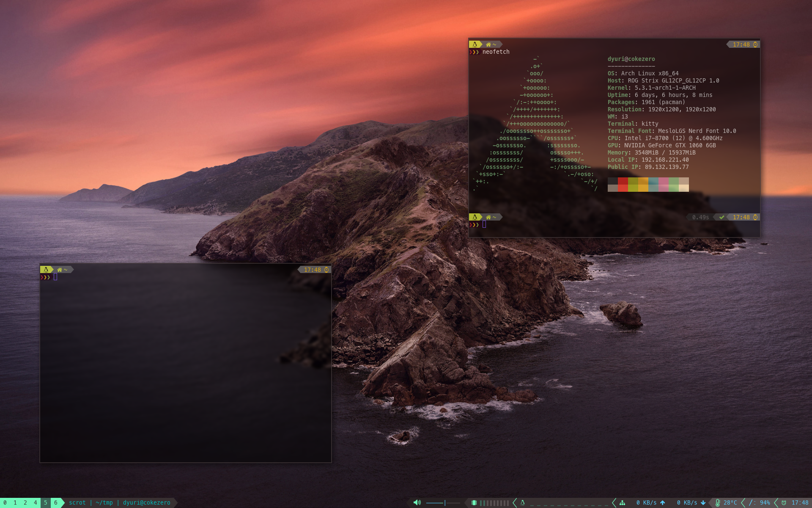Focus the empty prompt in the lower-left terminal

click(x=55, y=277)
